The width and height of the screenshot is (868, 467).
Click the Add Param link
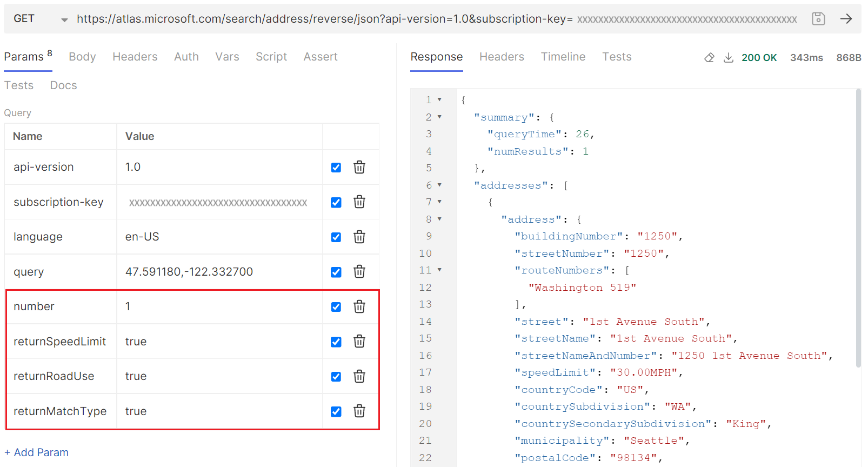coord(37,452)
